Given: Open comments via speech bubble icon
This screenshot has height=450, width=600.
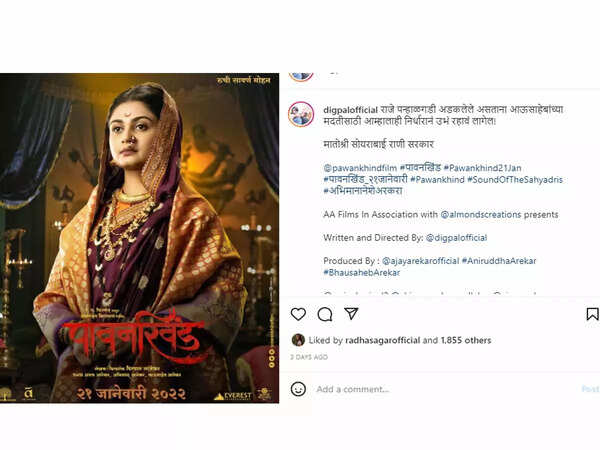Looking at the screenshot, I should [x=325, y=315].
